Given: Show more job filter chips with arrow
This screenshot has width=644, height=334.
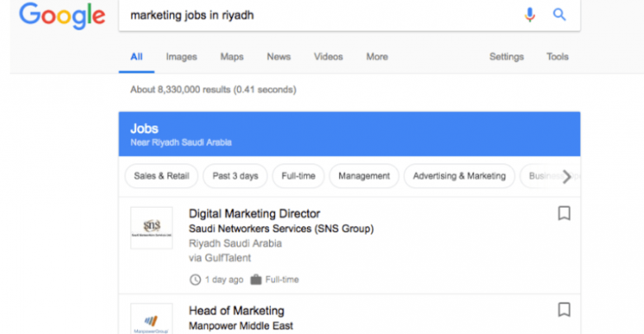Looking at the screenshot, I should tap(566, 176).
